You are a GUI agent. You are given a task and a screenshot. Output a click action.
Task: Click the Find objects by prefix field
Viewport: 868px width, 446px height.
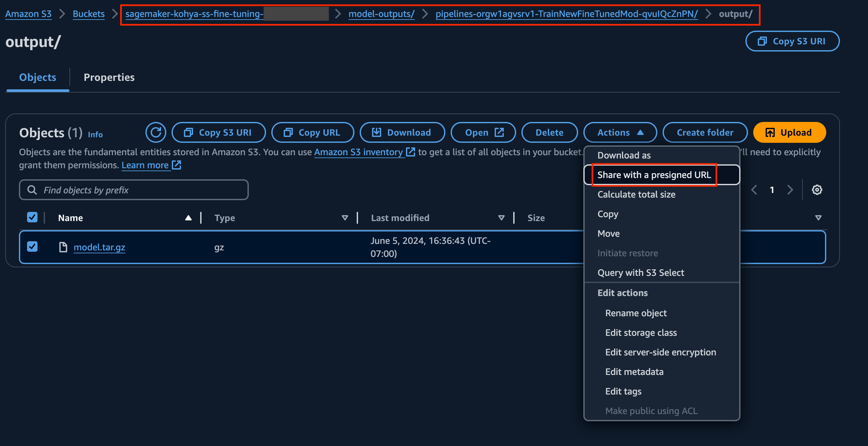(142, 190)
